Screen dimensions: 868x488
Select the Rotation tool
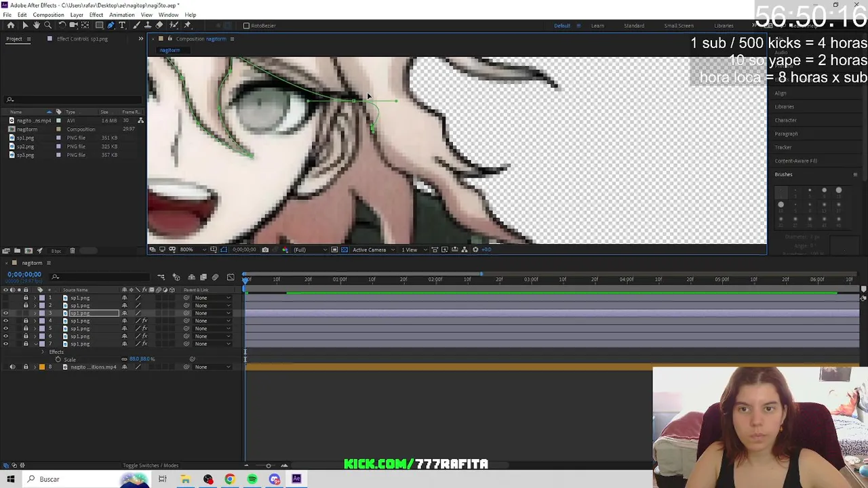point(62,25)
